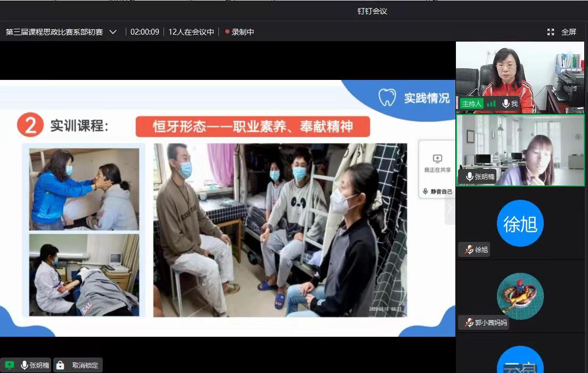Click the muted microphone icon beside 徐旭
588x373 pixels.
click(469, 249)
